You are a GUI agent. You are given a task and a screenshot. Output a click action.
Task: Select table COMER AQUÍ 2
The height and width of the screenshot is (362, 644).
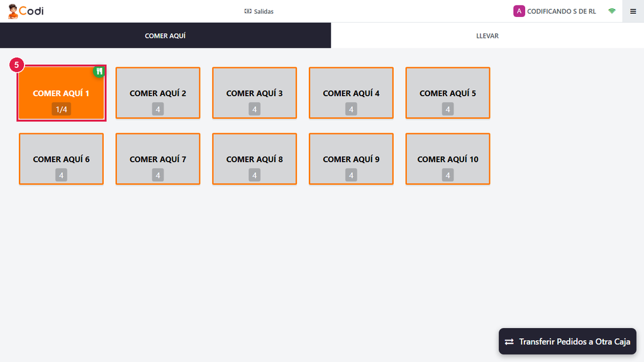(x=158, y=93)
